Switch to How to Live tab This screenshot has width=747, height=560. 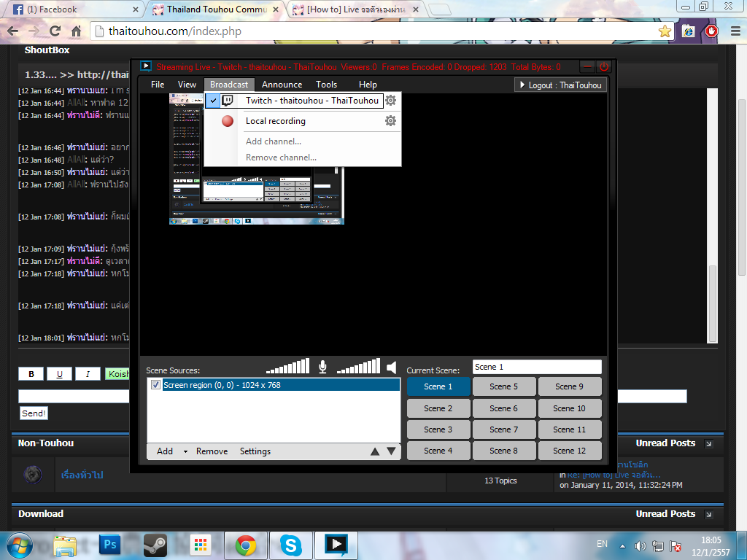(355, 9)
